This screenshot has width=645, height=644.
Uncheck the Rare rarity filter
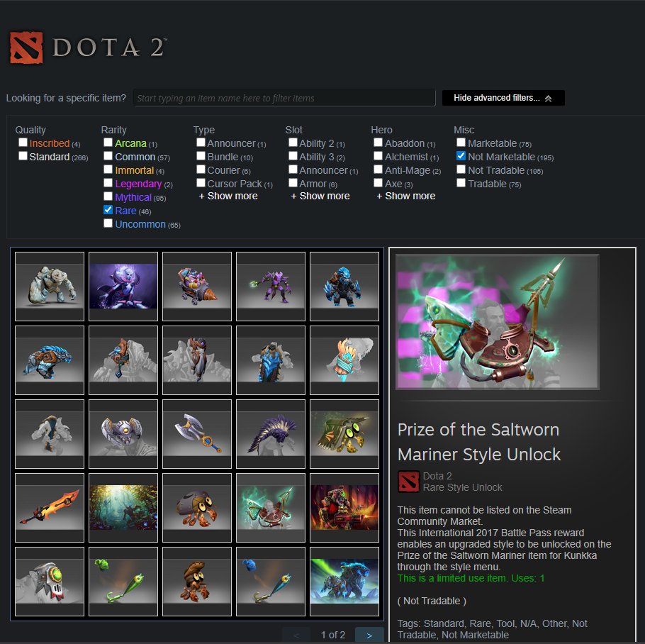(108, 210)
